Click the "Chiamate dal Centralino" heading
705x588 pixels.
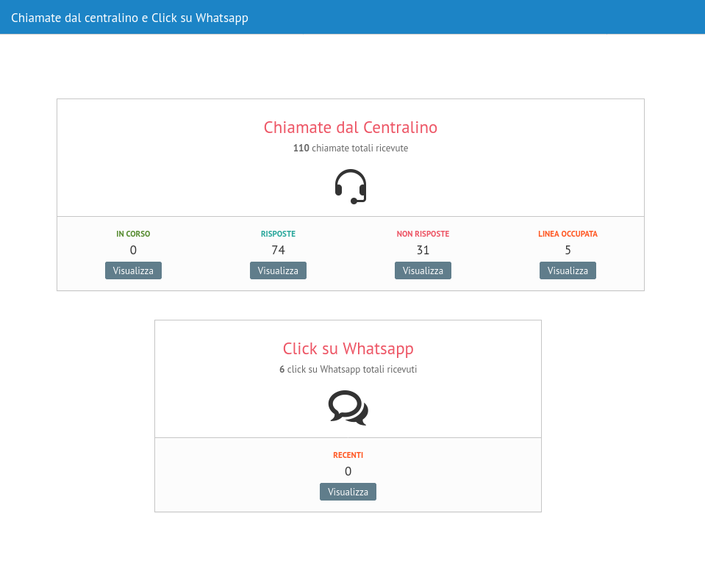point(350,128)
